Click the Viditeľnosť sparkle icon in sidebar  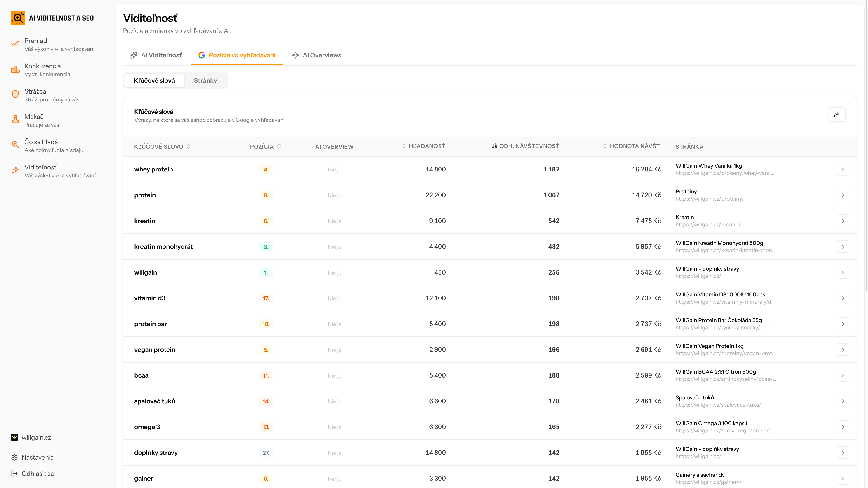click(x=15, y=170)
